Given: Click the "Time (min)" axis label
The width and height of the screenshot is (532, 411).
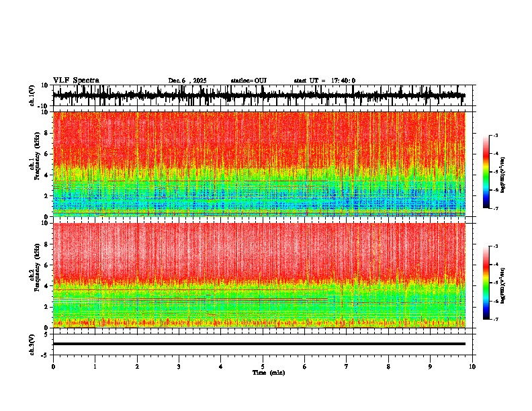Looking at the screenshot, I should tap(269, 373).
